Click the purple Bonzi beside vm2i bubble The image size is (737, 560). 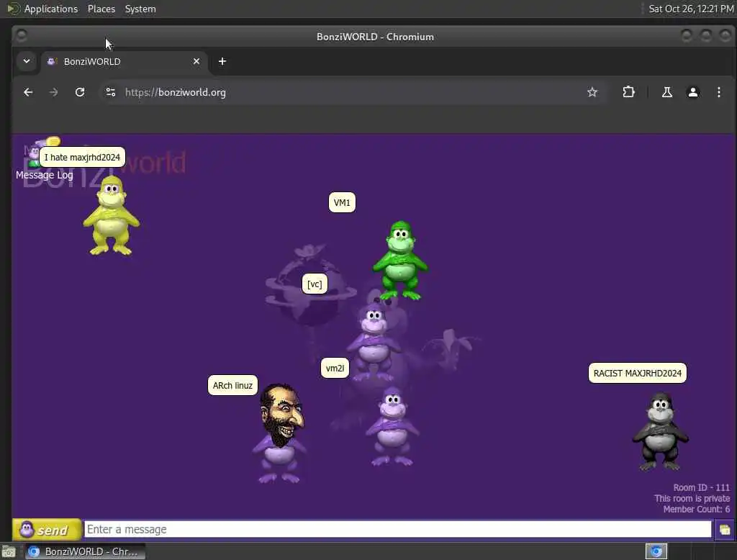(x=392, y=426)
